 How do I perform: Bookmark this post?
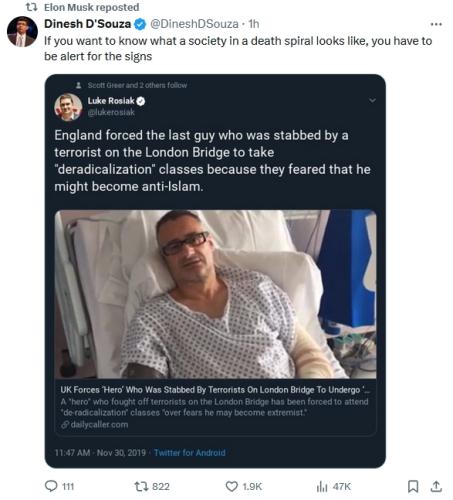pos(413,486)
